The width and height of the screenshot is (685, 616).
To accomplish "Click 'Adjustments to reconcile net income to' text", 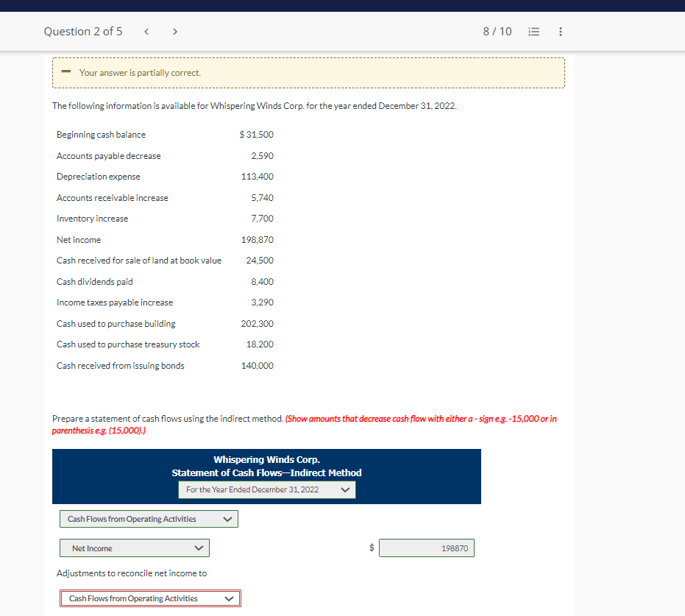I will click(132, 573).
